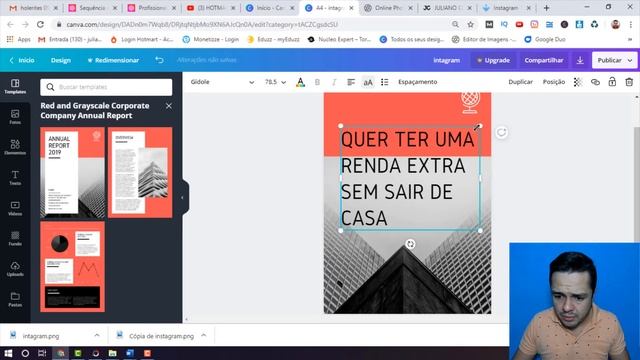Open the Google Duo bookmark

pyautogui.click(x=545, y=40)
